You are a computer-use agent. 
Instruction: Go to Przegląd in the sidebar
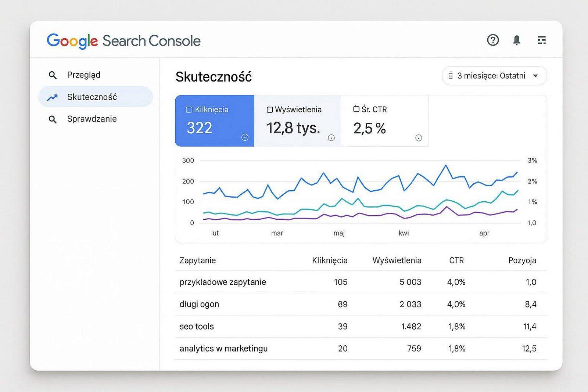point(84,75)
